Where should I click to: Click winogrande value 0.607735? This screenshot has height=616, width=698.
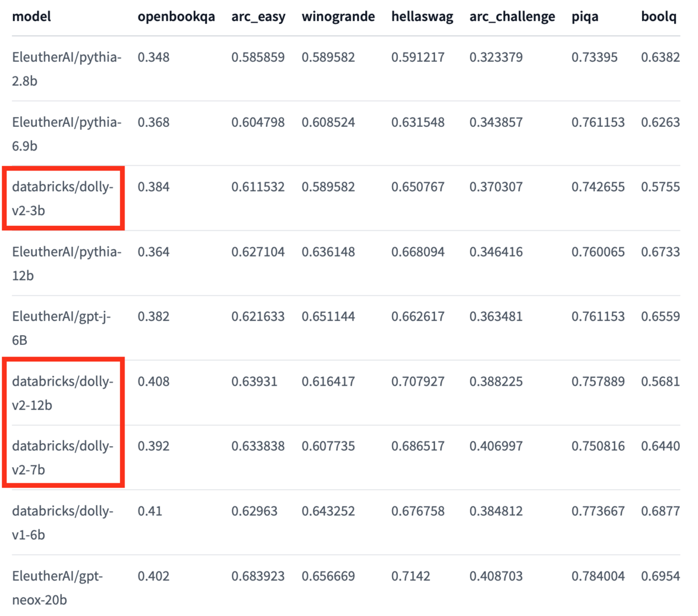coord(328,446)
